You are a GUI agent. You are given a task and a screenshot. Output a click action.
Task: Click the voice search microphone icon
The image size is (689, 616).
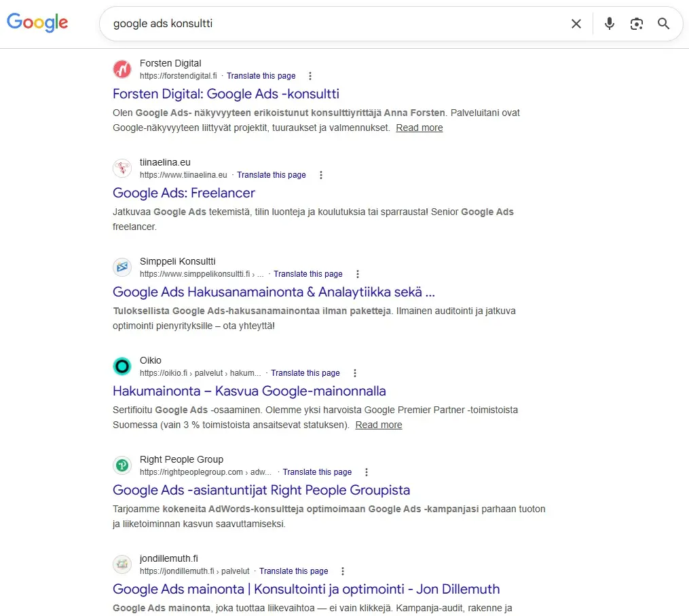(609, 23)
